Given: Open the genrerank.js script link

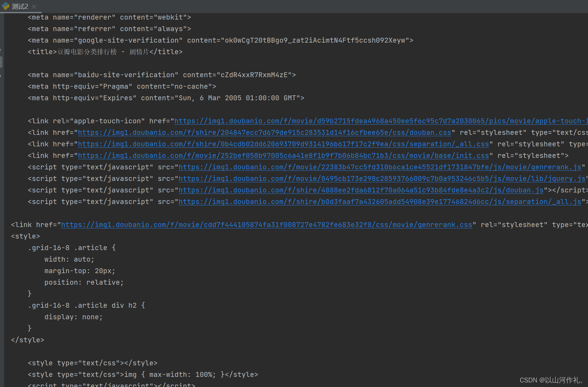Looking at the screenshot, I should click(x=380, y=167).
